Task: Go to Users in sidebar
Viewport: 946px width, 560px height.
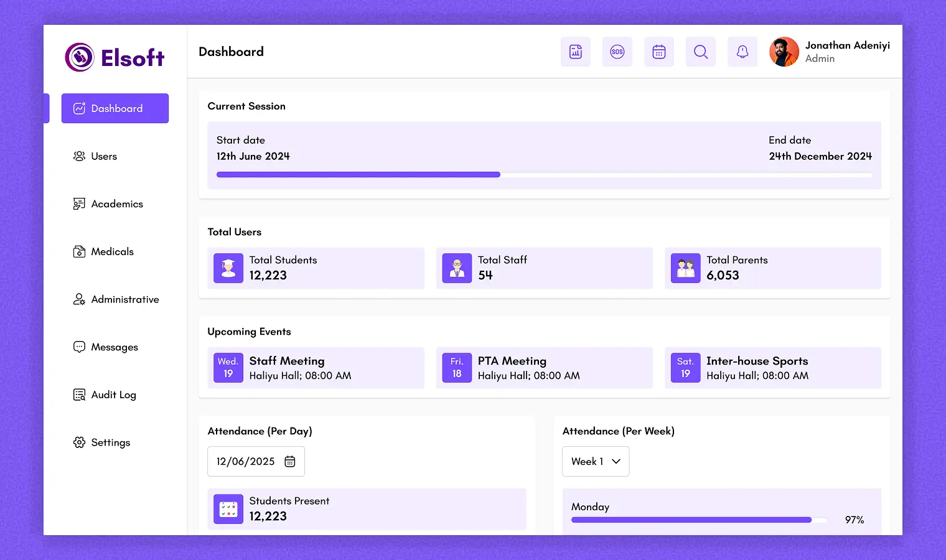Action: (103, 156)
